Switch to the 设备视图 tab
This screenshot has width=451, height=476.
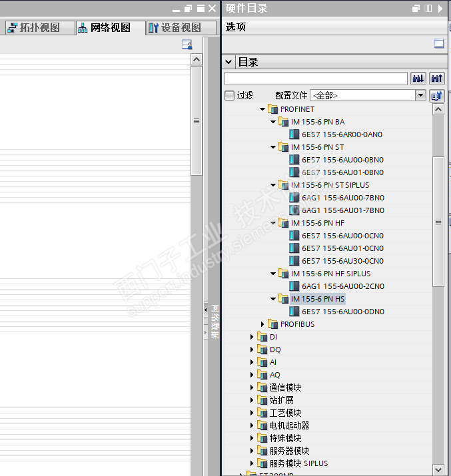181,27
